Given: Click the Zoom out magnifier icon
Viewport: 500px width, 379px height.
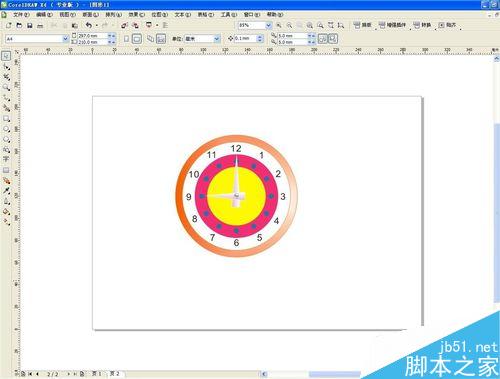Looking at the screenshot, I should click(289, 25).
